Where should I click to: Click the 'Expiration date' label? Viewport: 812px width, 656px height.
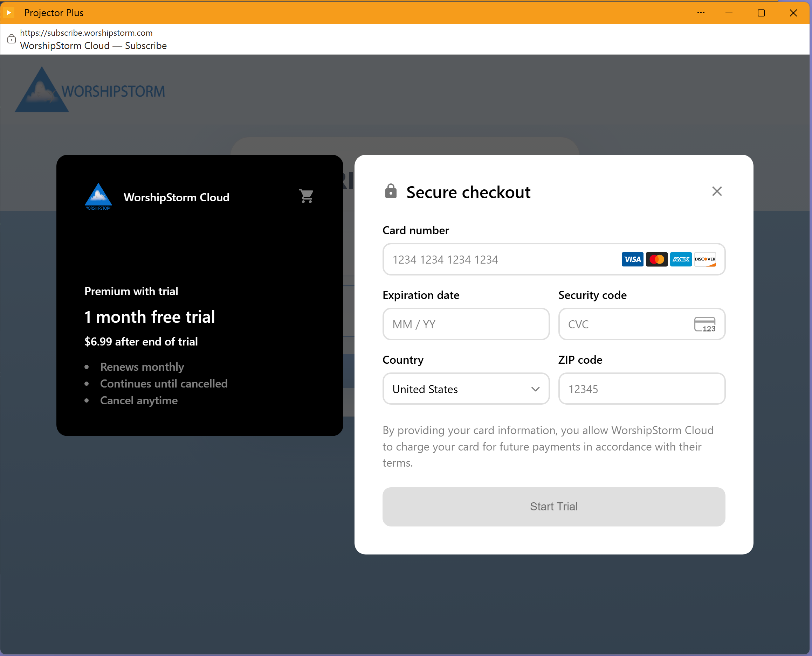pyautogui.click(x=421, y=295)
